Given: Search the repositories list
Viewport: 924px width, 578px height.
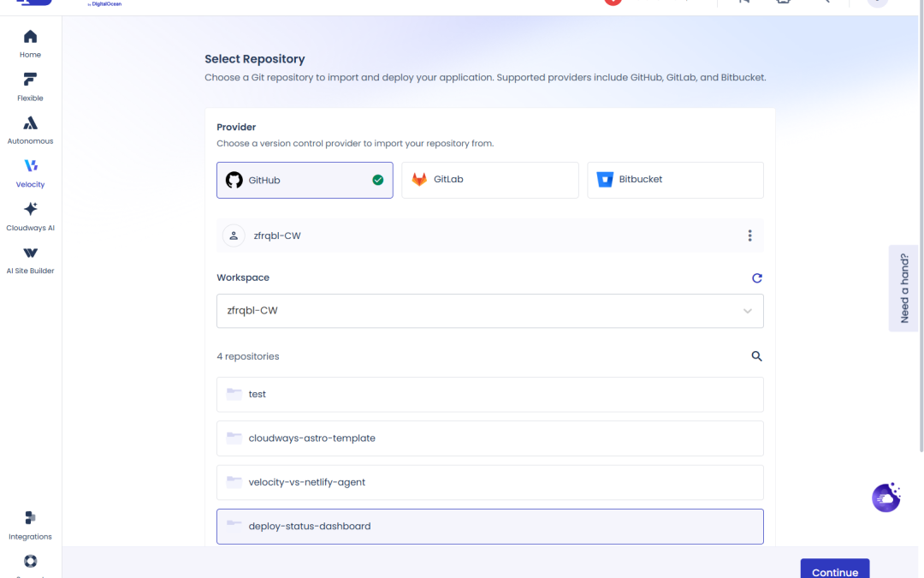Looking at the screenshot, I should coord(756,356).
